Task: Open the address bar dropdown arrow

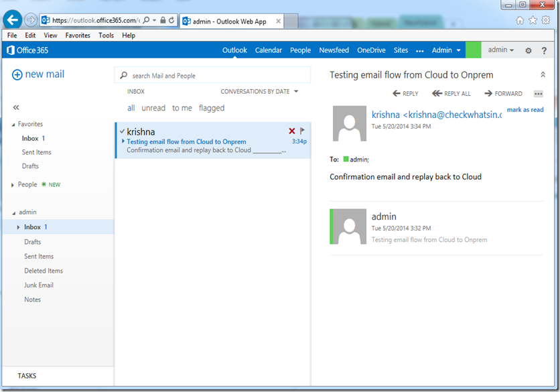Action: [154, 20]
